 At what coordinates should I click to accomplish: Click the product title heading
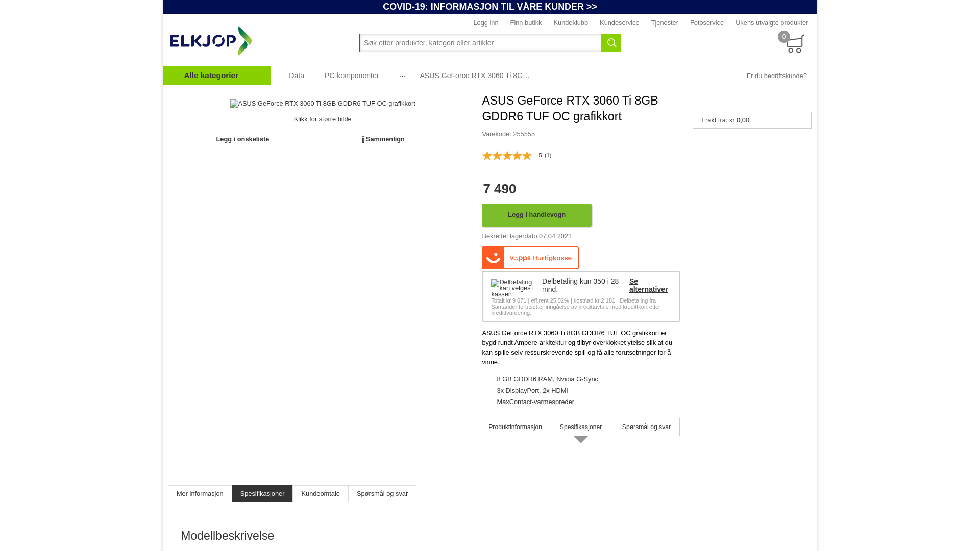click(570, 109)
